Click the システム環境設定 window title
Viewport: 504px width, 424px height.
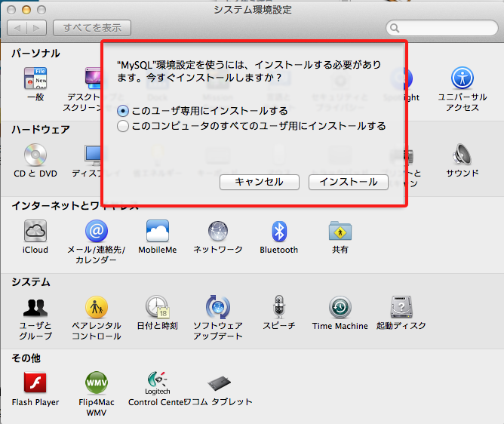253,10
